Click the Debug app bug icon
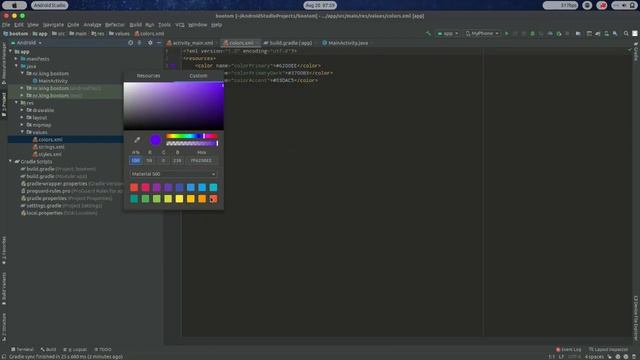 pyautogui.click(x=532, y=33)
